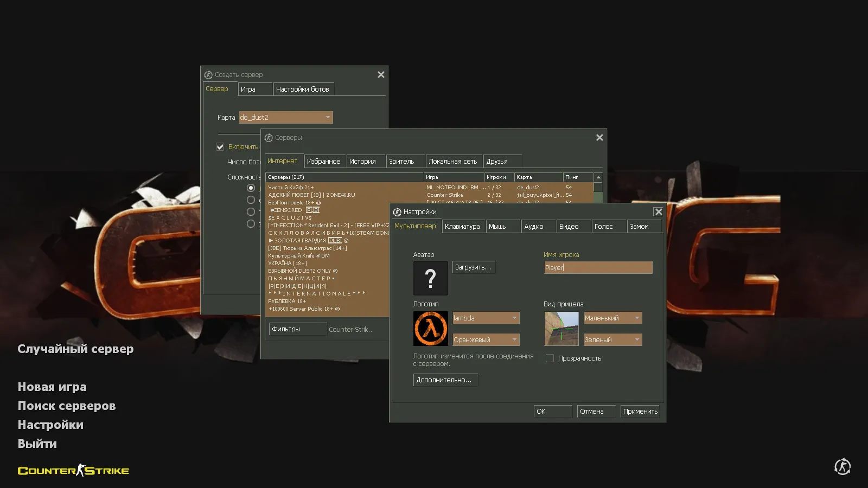The height and width of the screenshot is (488, 868).
Task: Click the avatar question mark placeholder
Action: point(430,278)
